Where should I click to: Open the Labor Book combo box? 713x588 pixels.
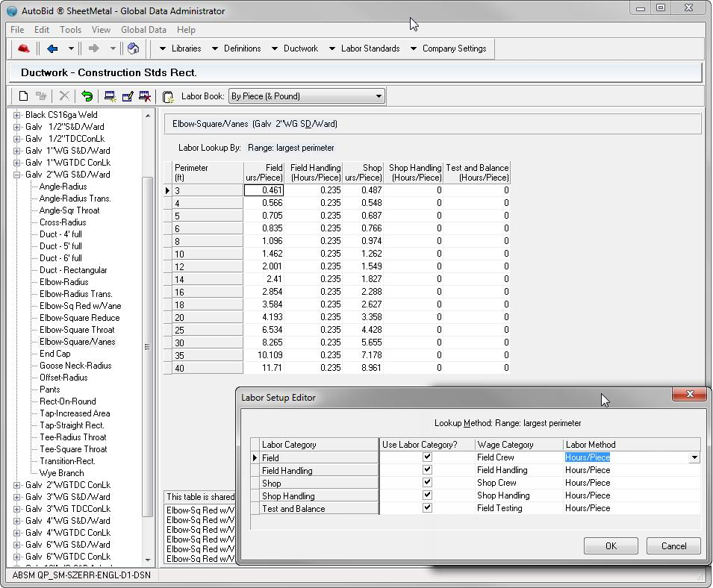(307, 96)
